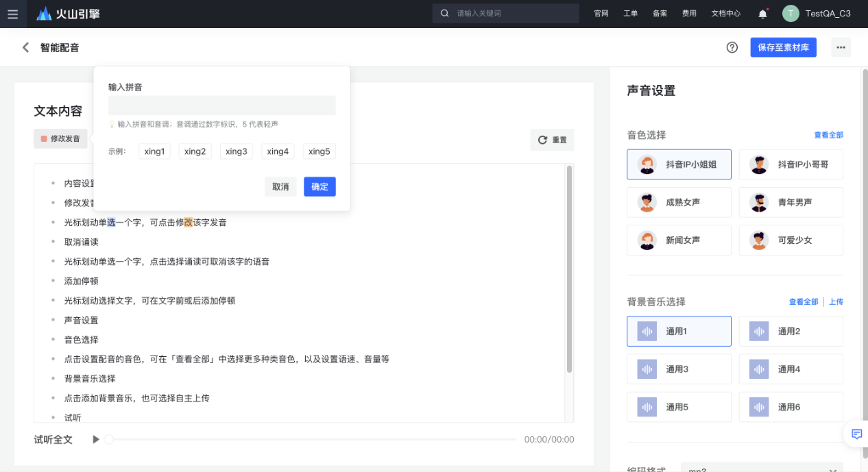Open the notifications bell
868x472 pixels.
pyautogui.click(x=762, y=13)
